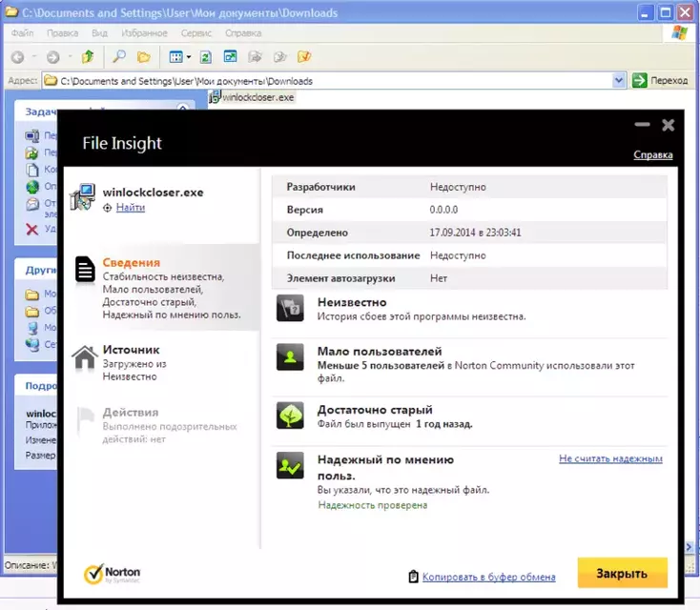This screenshot has height=610, width=700.
Task: Open the Search magnifier in Explorer toolbar
Action: tap(119, 56)
